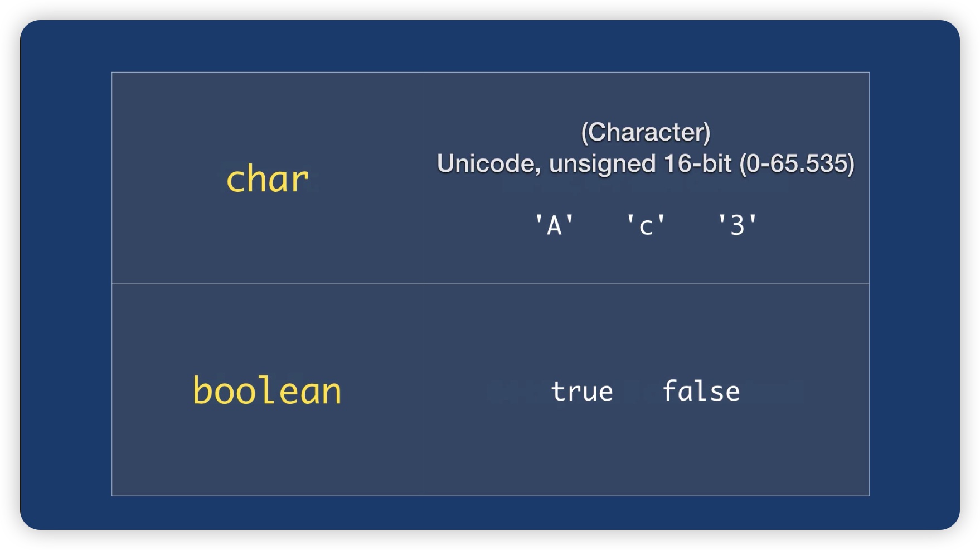Click the horizontal divider between table rows

coord(490,284)
